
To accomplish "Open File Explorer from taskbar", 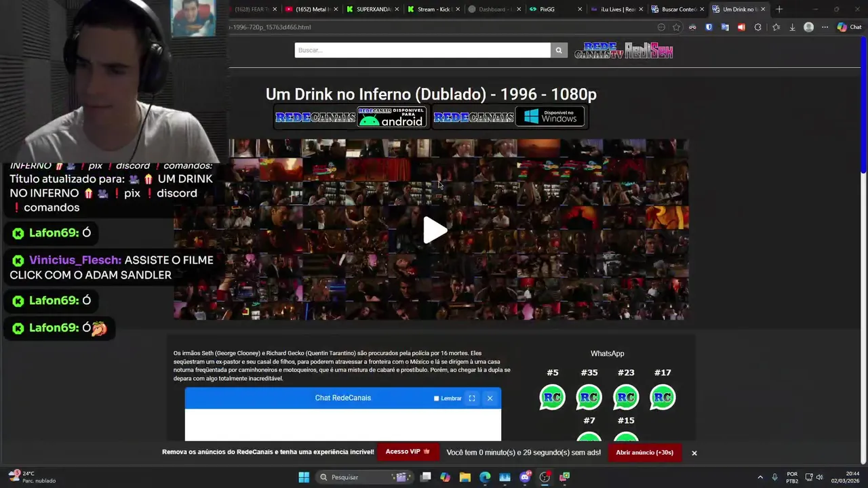I will point(465,477).
